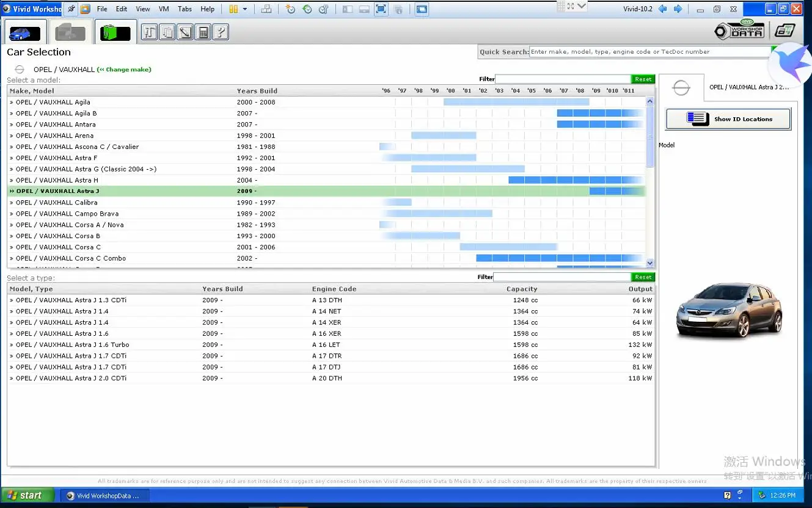Click the Workshop Data logo
The width and height of the screenshot is (812, 508).
point(740,31)
